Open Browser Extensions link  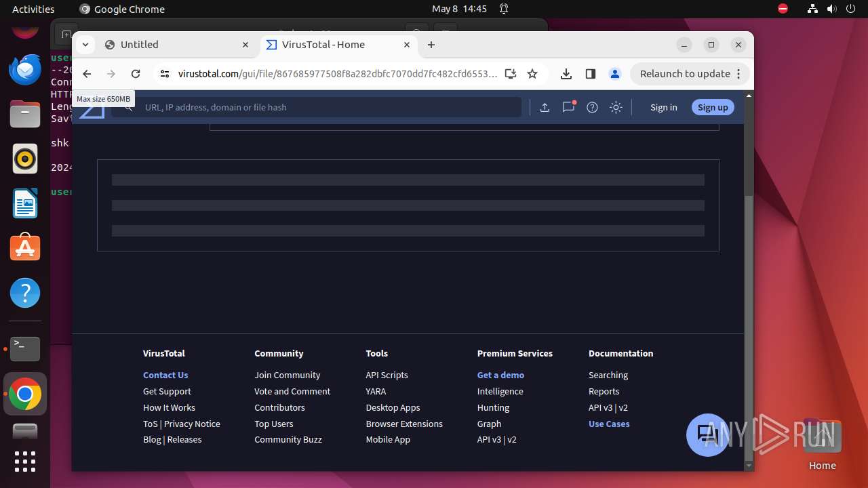click(x=404, y=424)
